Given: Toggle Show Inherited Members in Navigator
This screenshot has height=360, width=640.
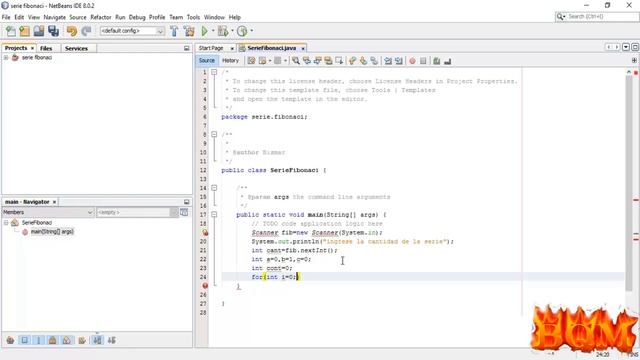Looking at the screenshot, I should 10,340.
